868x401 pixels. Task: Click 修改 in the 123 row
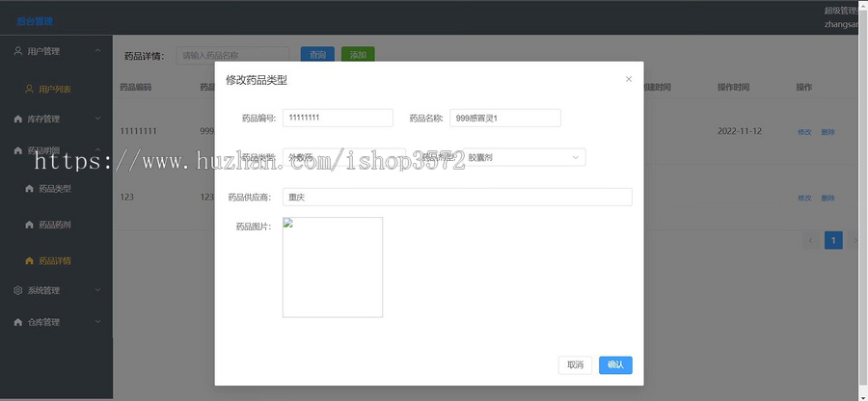pyautogui.click(x=804, y=198)
